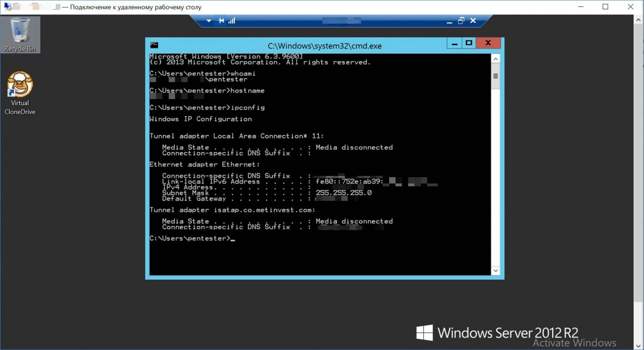Click the Microsoft Corporation copyright line

(260, 62)
